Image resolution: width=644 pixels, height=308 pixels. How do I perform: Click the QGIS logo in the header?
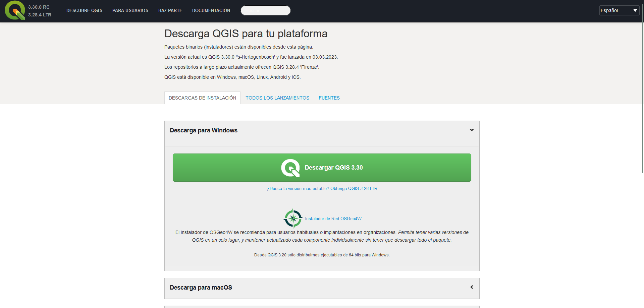click(15, 10)
